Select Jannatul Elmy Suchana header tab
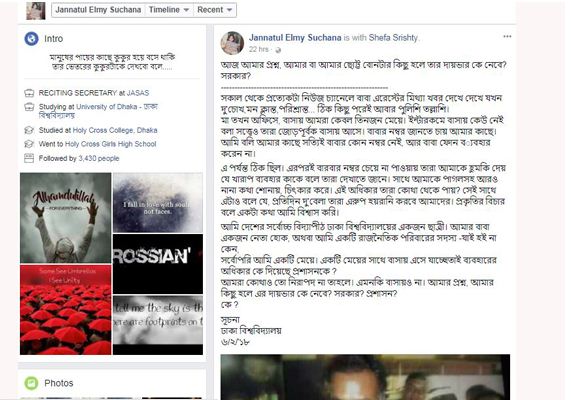 click(98, 10)
